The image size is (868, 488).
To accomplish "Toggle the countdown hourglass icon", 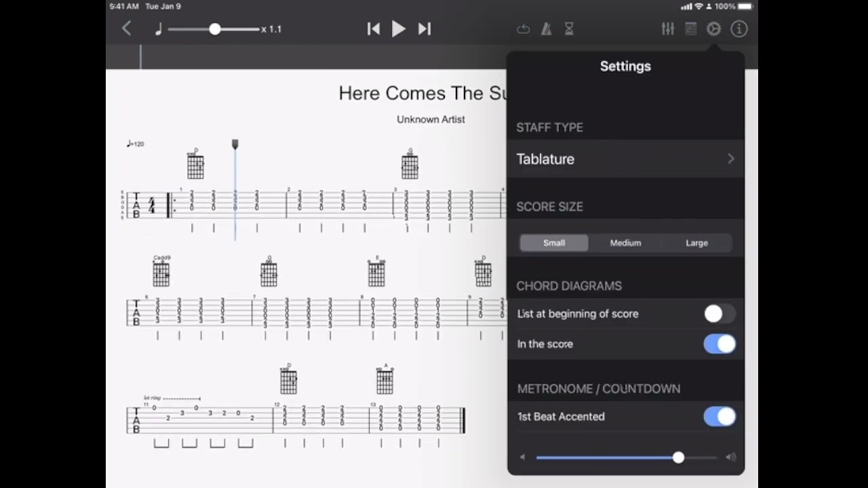I will (x=569, y=29).
